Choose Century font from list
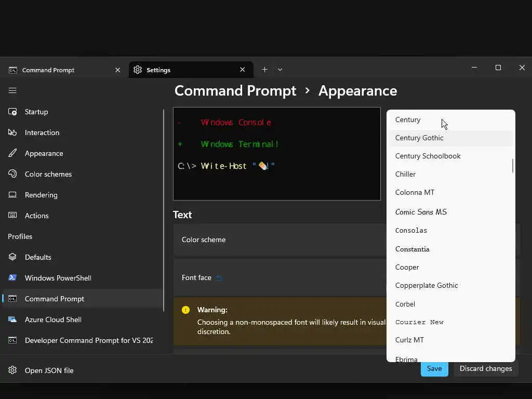532x399 pixels. 450,120
